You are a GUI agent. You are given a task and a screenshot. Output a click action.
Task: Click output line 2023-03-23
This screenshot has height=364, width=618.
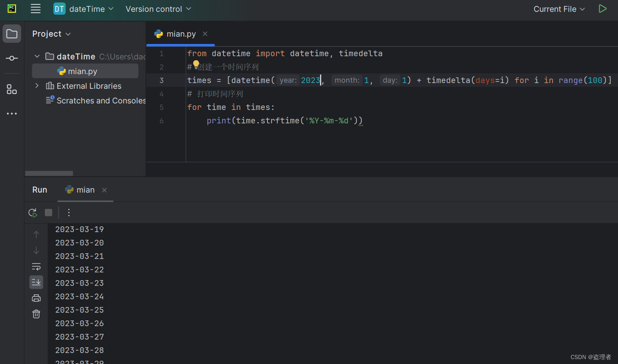79,283
